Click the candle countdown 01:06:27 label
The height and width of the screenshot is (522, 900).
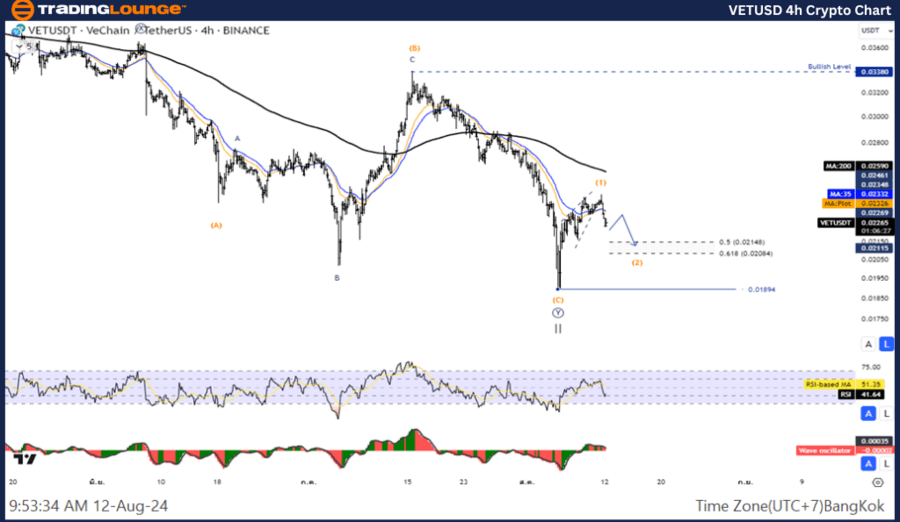(874, 231)
